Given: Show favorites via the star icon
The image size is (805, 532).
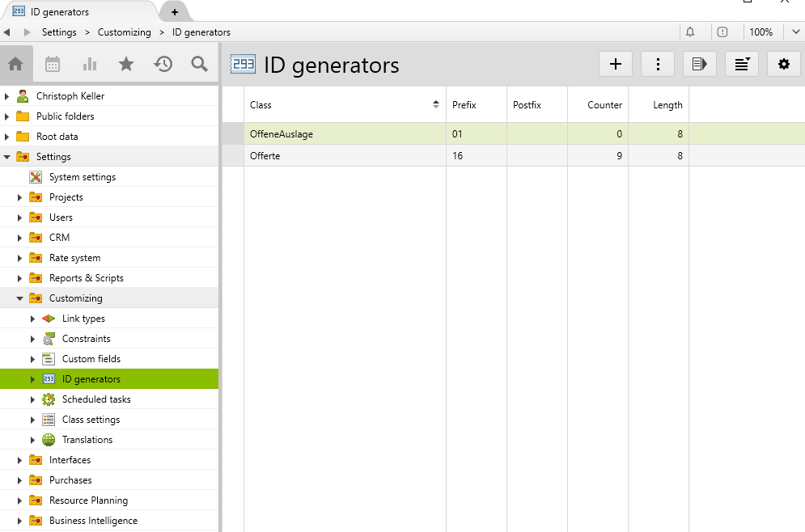Looking at the screenshot, I should tap(126, 65).
